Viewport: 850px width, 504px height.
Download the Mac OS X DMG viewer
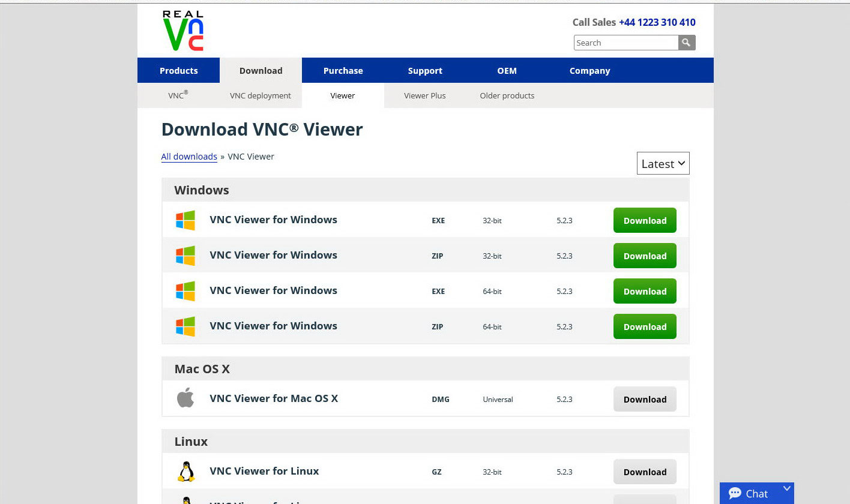[x=645, y=399]
